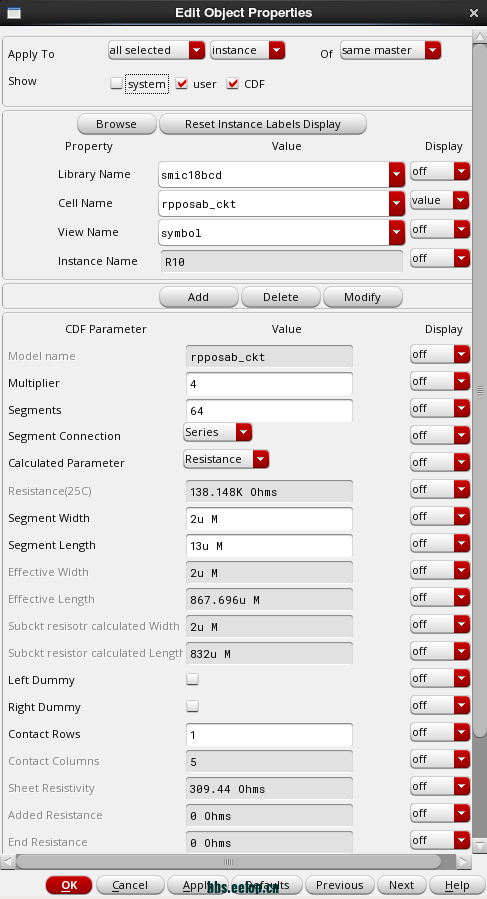The height and width of the screenshot is (899, 487).
Task: Click the '832u M' calculated length value
Action: tap(269, 654)
